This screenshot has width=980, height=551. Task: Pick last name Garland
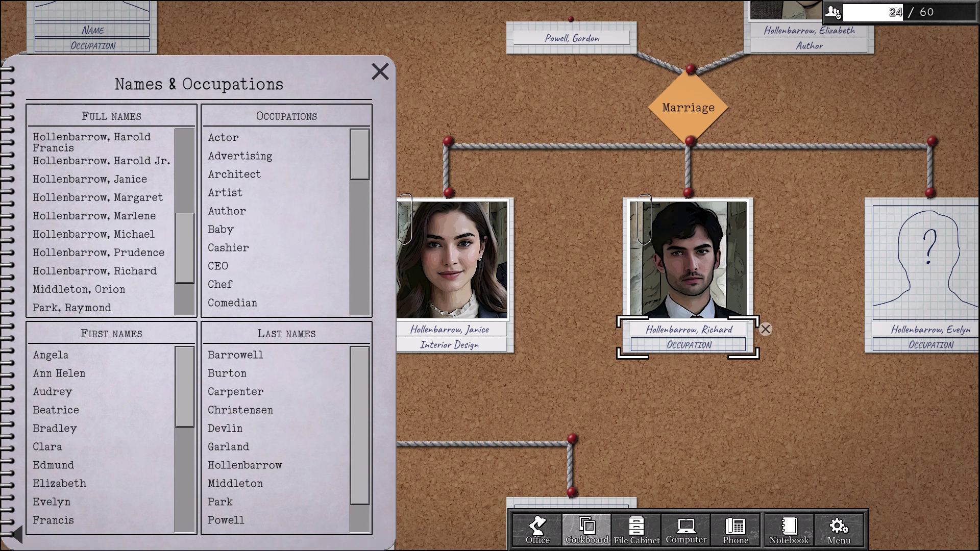click(x=228, y=446)
